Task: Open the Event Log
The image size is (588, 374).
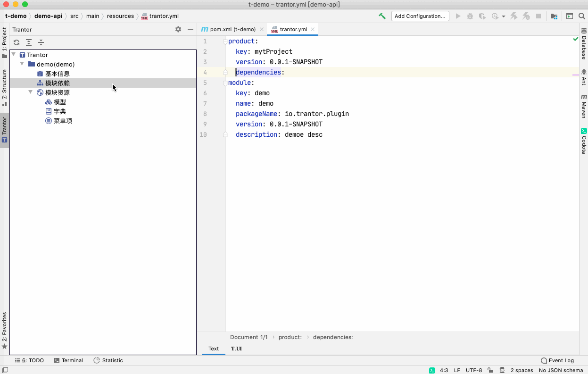Action: tap(557, 360)
